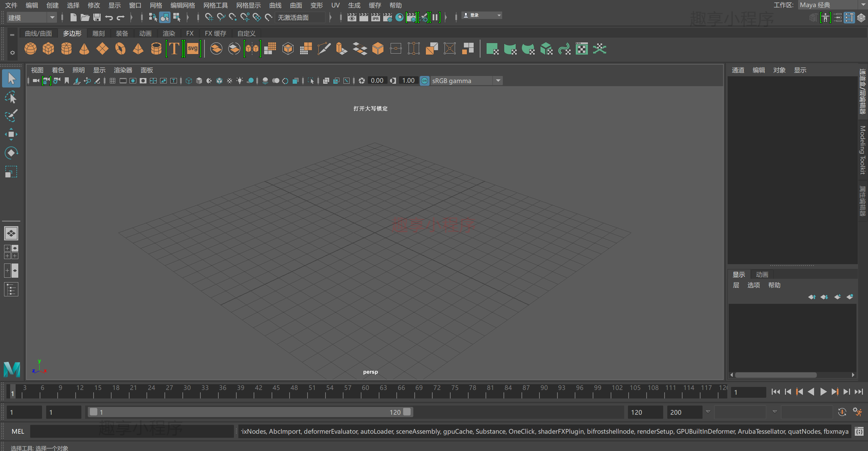Create a polygon cone from shelf
868x451 pixels.
(84, 48)
